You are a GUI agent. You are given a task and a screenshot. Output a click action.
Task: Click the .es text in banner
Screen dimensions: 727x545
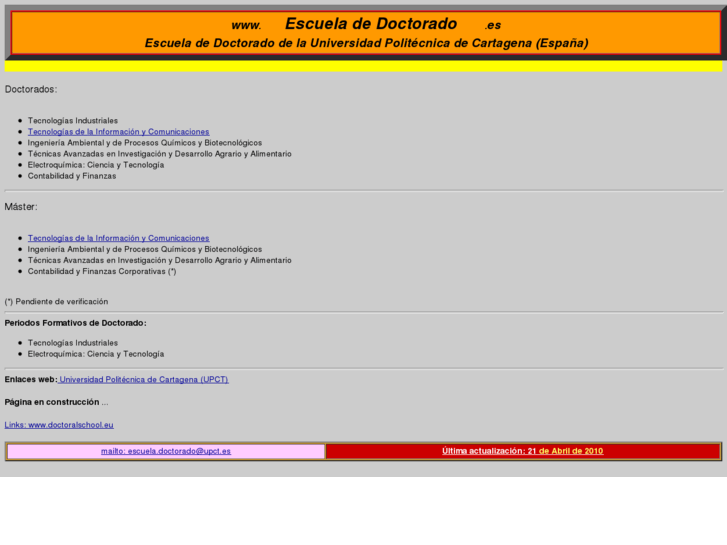click(x=493, y=26)
